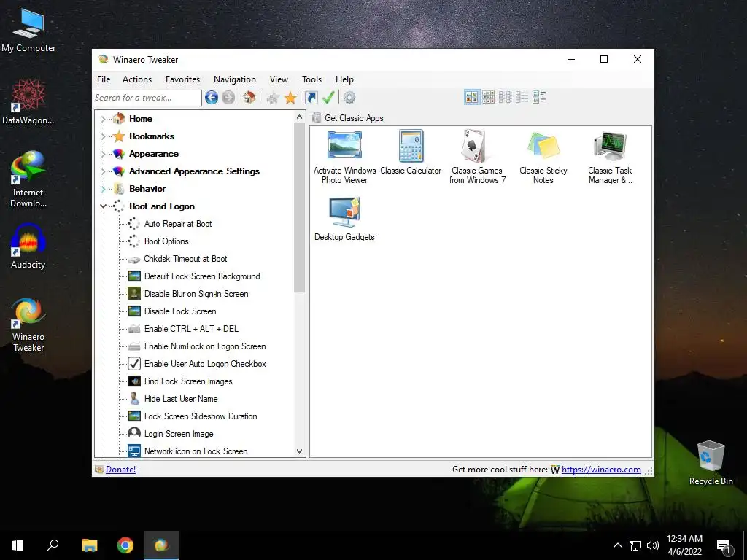Expand the Home tree node

click(103, 119)
